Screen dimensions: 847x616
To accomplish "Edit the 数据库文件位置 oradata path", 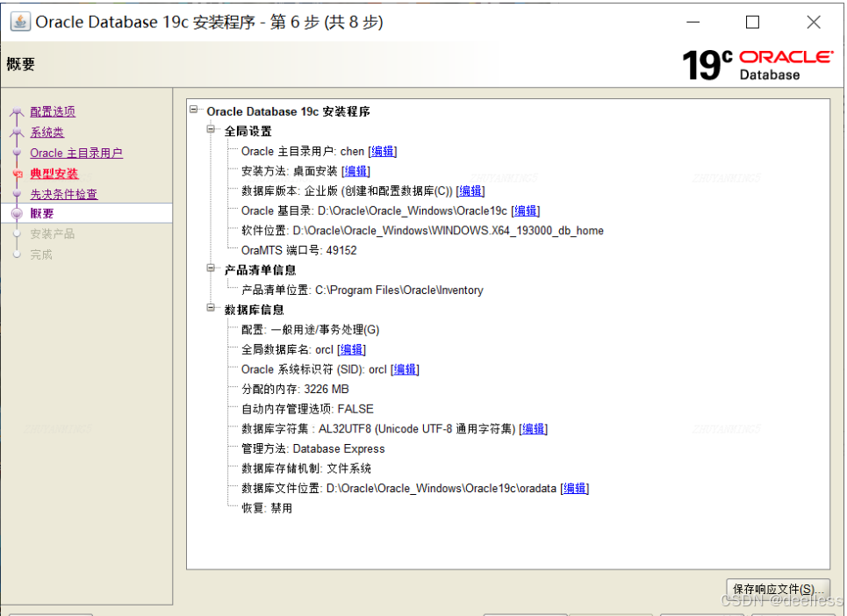I will 575,488.
